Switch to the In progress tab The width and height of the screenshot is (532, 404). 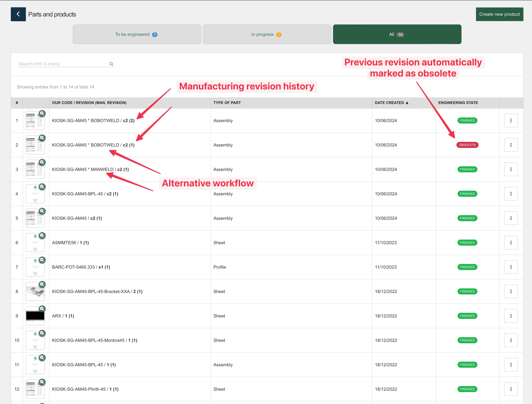(x=267, y=34)
